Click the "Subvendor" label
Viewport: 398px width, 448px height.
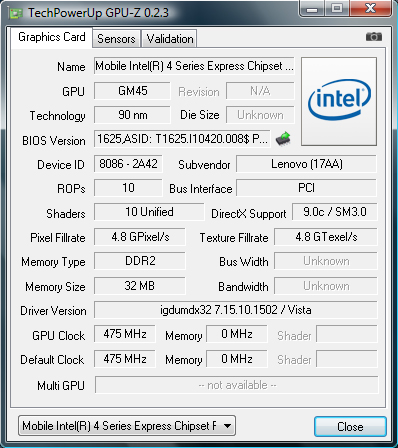click(204, 165)
